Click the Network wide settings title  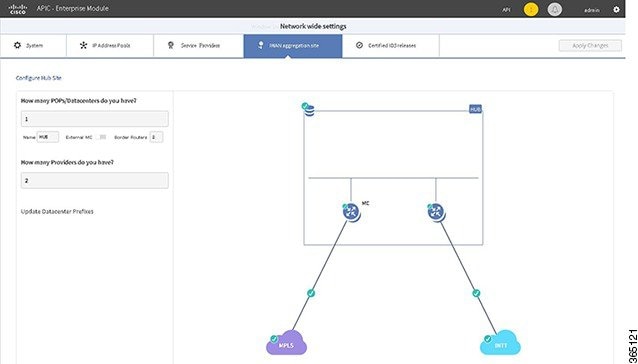tap(313, 26)
